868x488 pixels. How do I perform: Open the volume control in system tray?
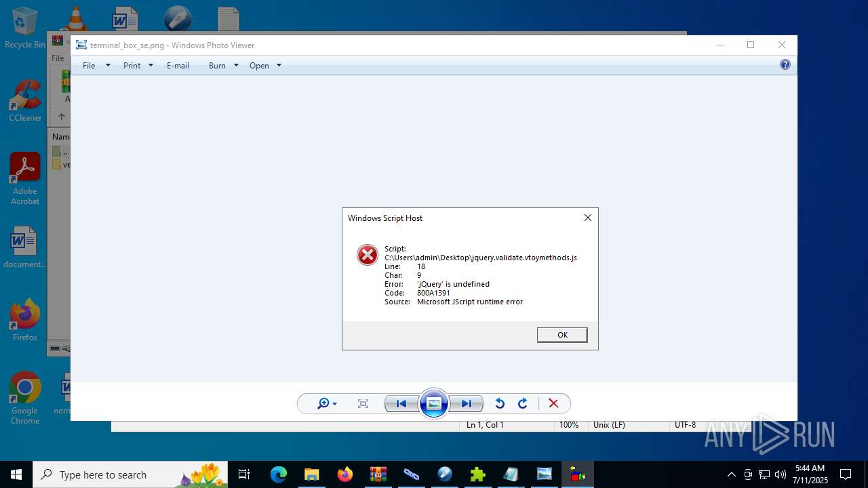(780, 474)
